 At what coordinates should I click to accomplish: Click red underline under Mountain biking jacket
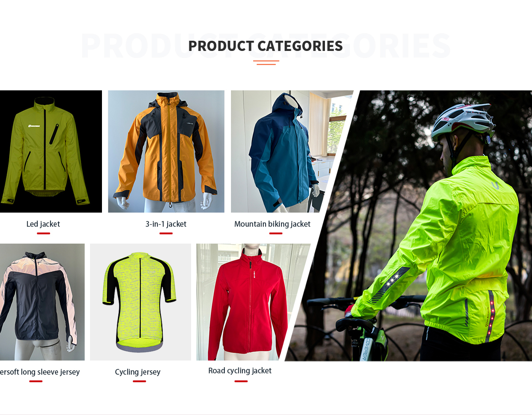[x=275, y=233]
